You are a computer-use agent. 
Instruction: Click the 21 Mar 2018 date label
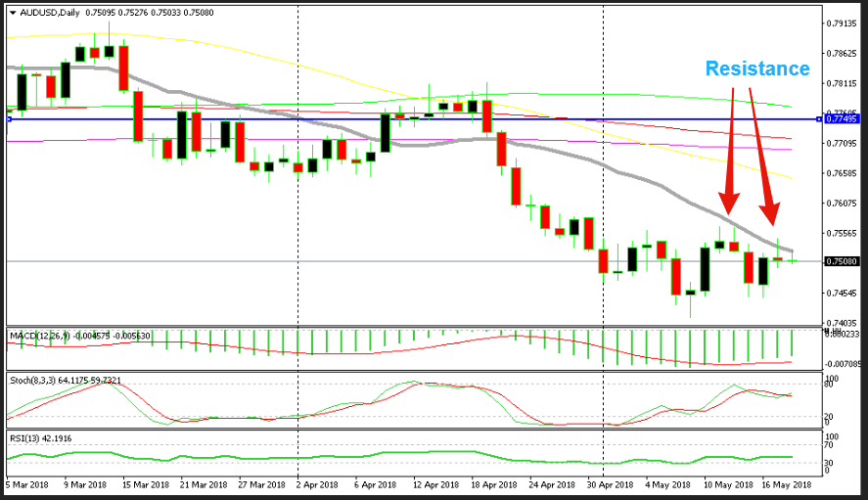[x=204, y=484]
